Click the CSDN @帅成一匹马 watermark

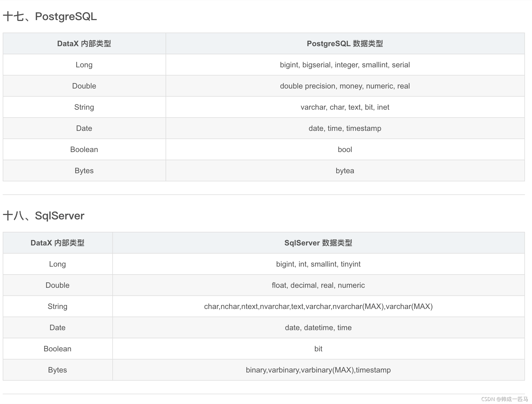pos(504,399)
